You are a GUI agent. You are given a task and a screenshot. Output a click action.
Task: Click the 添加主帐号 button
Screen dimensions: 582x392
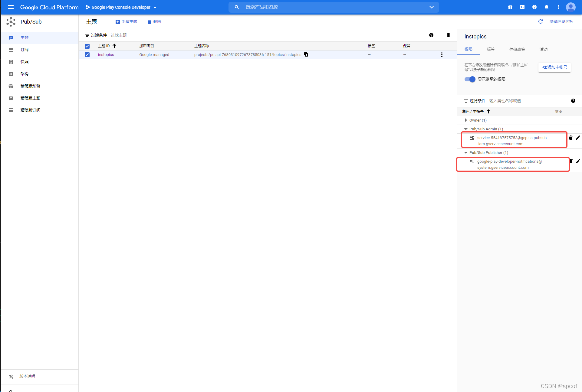tap(554, 67)
